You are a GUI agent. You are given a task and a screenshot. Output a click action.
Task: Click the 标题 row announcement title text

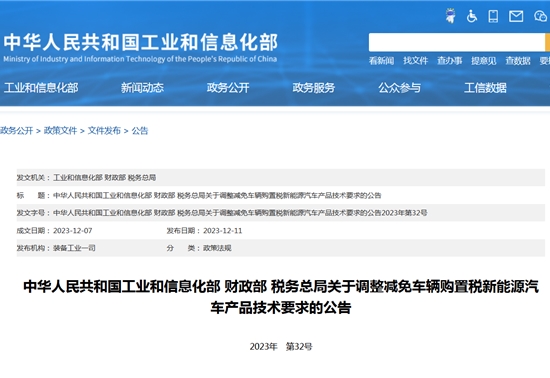[x=217, y=195]
